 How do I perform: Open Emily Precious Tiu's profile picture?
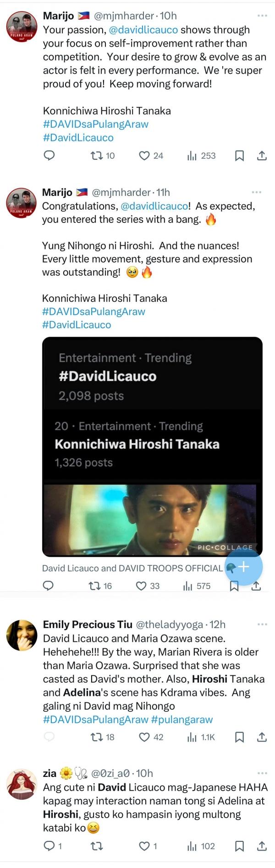(22, 635)
